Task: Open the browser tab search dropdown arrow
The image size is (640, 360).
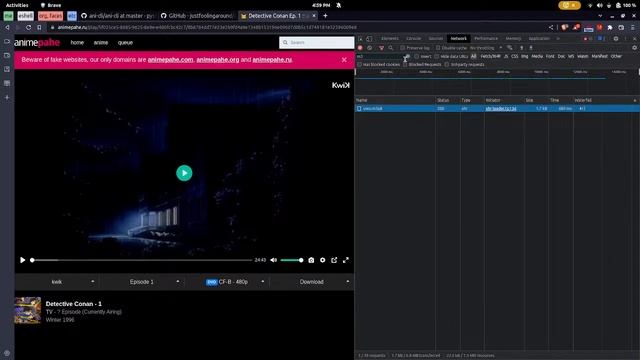Action: (600, 16)
